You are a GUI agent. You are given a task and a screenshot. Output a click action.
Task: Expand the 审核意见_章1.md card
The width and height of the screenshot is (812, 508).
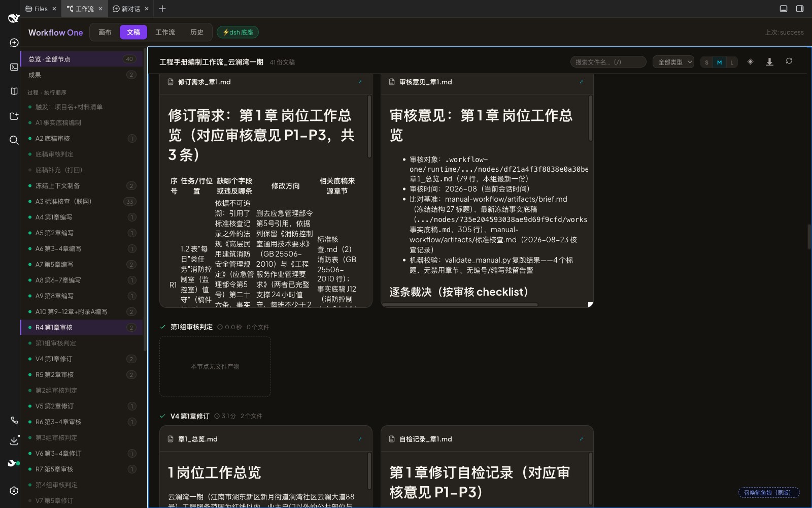coord(582,82)
